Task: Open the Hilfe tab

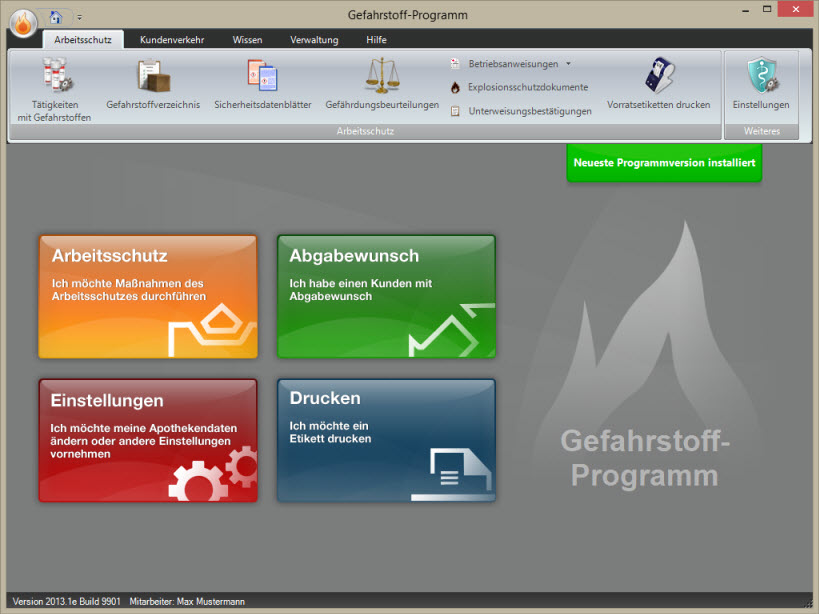Action: (376, 40)
